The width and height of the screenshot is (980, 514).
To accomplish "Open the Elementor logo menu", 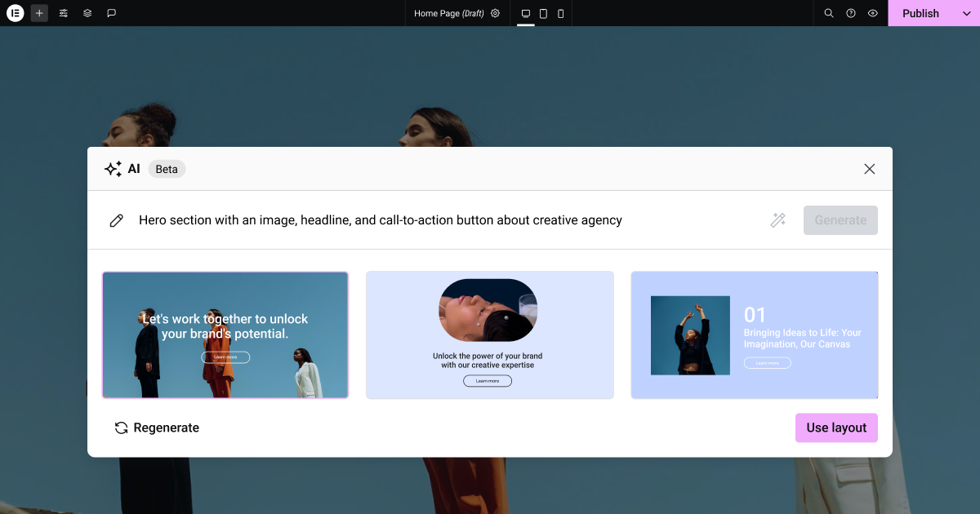I will [x=15, y=13].
